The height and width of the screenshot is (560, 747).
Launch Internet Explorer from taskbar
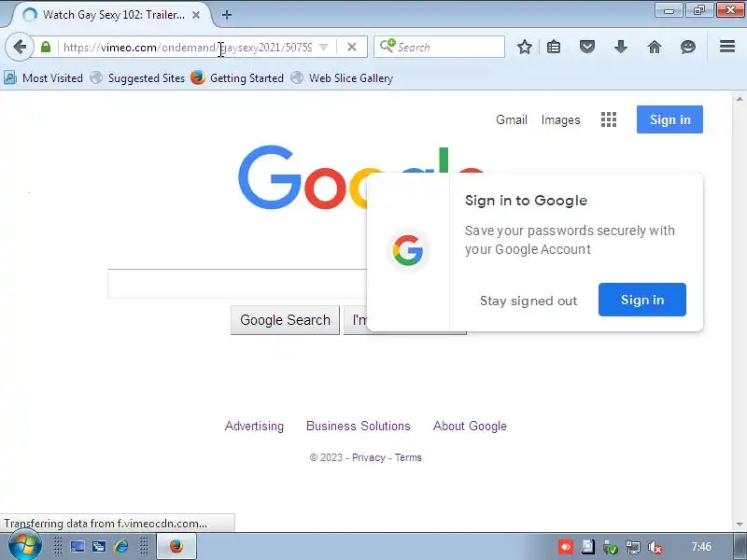click(121, 546)
